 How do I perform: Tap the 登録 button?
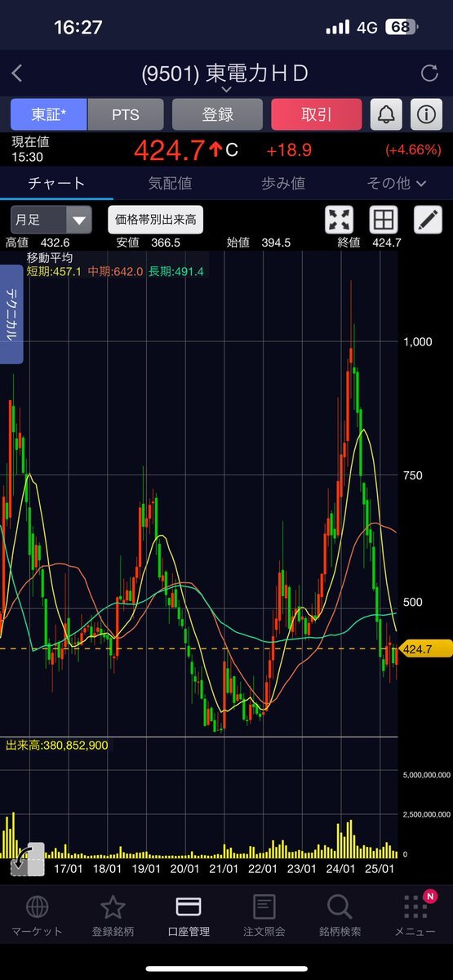(218, 114)
